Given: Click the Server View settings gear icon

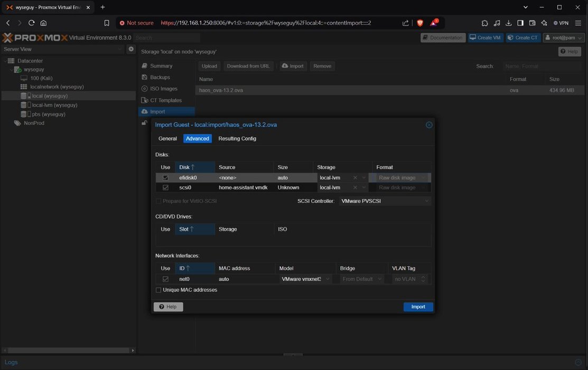Looking at the screenshot, I should 131,49.
